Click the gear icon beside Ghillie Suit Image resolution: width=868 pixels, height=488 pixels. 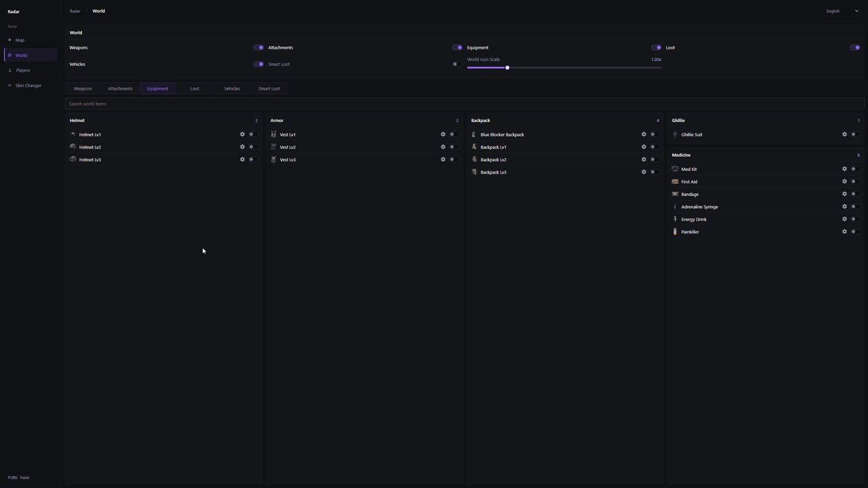pos(844,134)
